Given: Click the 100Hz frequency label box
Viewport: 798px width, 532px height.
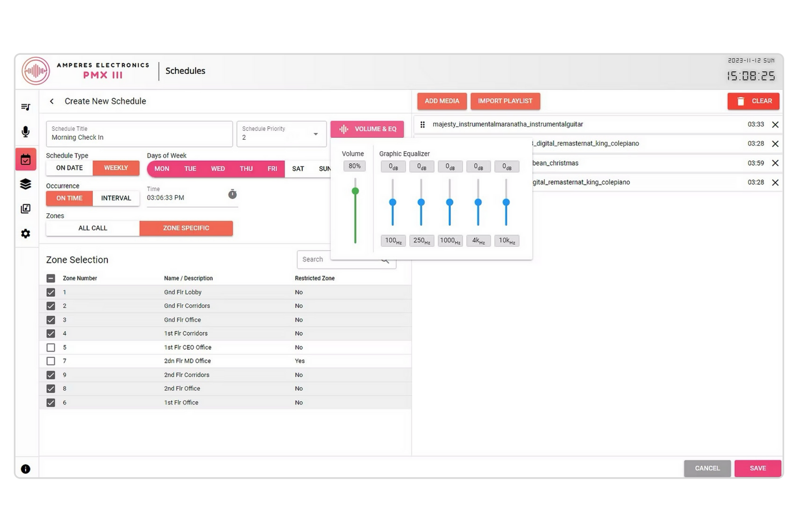Looking at the screenshot, I should tap(393, 241).
